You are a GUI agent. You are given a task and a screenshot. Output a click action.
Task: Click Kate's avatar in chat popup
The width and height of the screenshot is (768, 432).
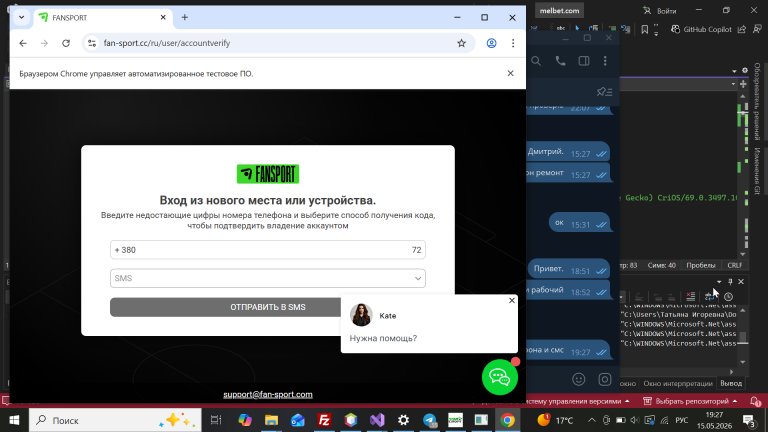pyautogui.click(x=361, y=315)
